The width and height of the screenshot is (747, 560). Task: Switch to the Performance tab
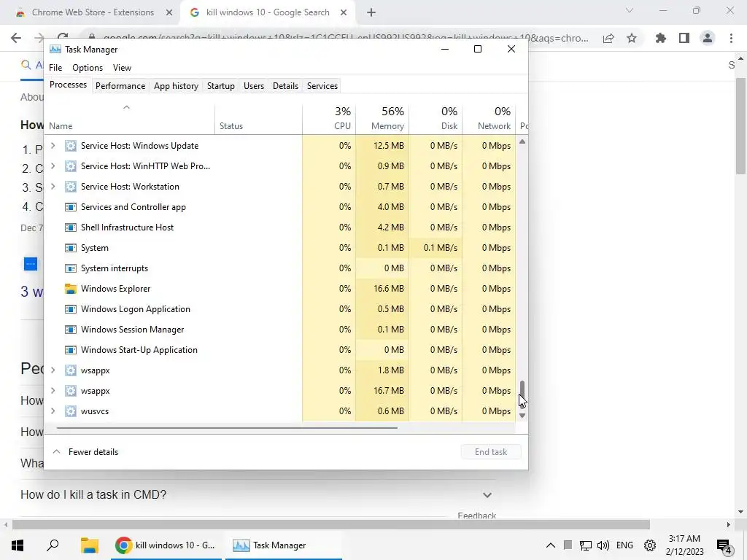coord(120,86)
